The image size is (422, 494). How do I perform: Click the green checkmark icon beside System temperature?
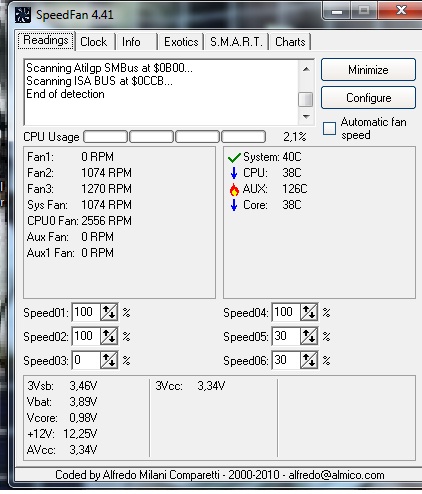(x=234, y=157)
